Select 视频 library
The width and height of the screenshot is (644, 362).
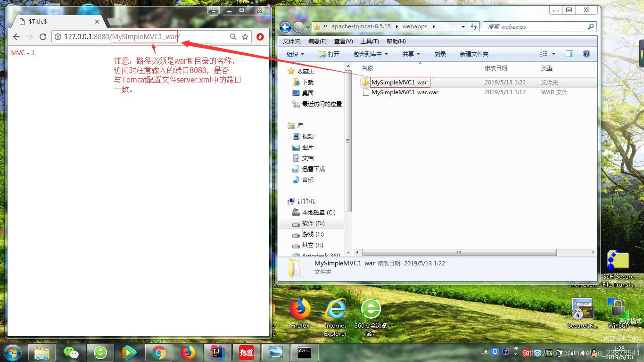pos(303,136)
